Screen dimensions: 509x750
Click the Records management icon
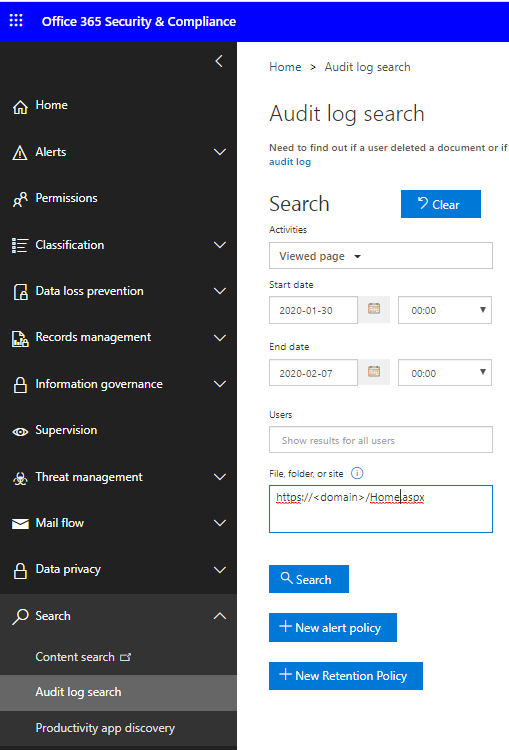[20, 339]
